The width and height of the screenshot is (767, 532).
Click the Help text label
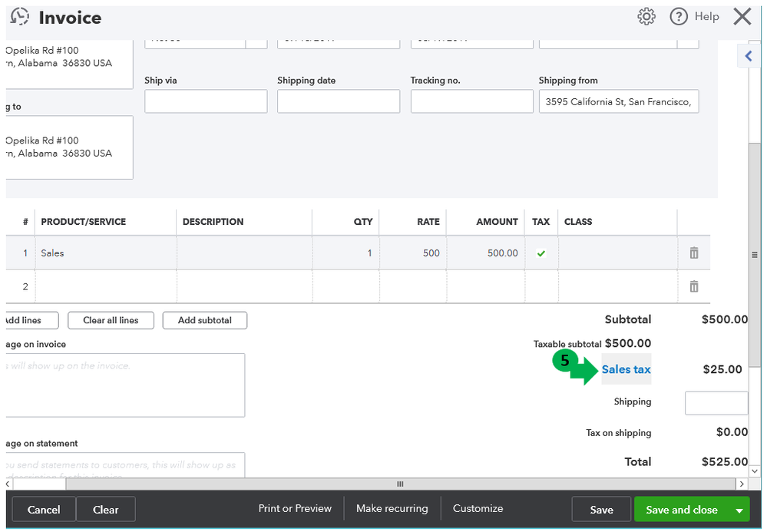point(707,17)
